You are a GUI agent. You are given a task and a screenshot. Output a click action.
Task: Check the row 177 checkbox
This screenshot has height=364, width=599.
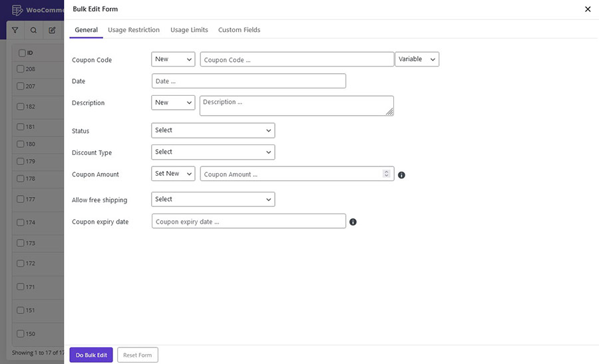[x=20, y=199]
